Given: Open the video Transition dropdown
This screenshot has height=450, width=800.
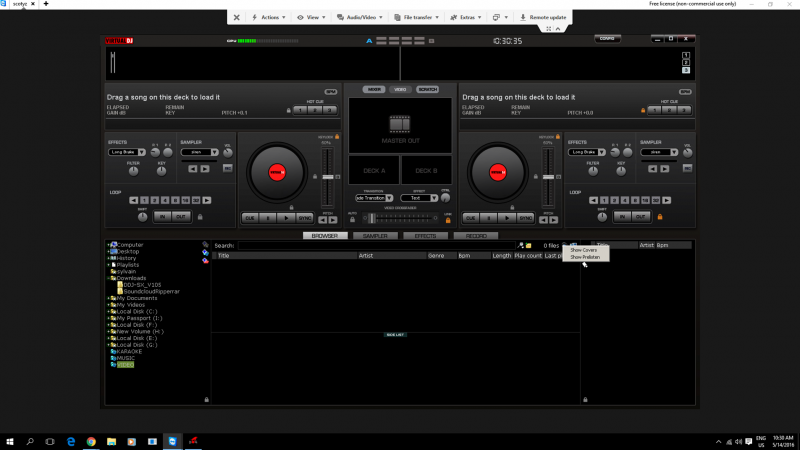Looking at the screenshot, I should pos(389,198).
